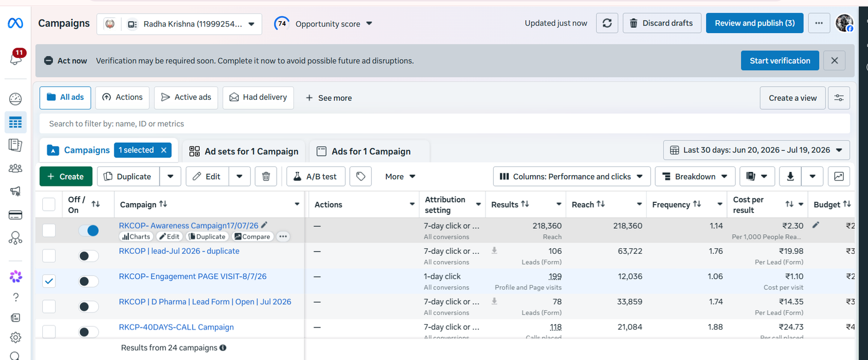Viewport: 868px width, 360px height.
Task: Click the green Create button
Action: coord(66,177)
